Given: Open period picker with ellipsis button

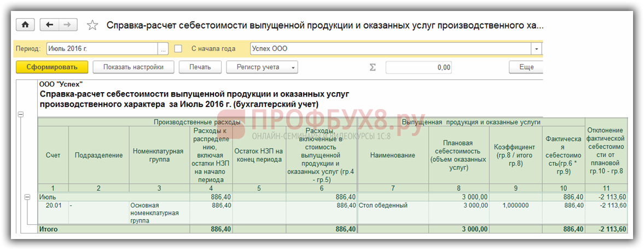Looking at the screenshot, I should (x=163, y=49).
